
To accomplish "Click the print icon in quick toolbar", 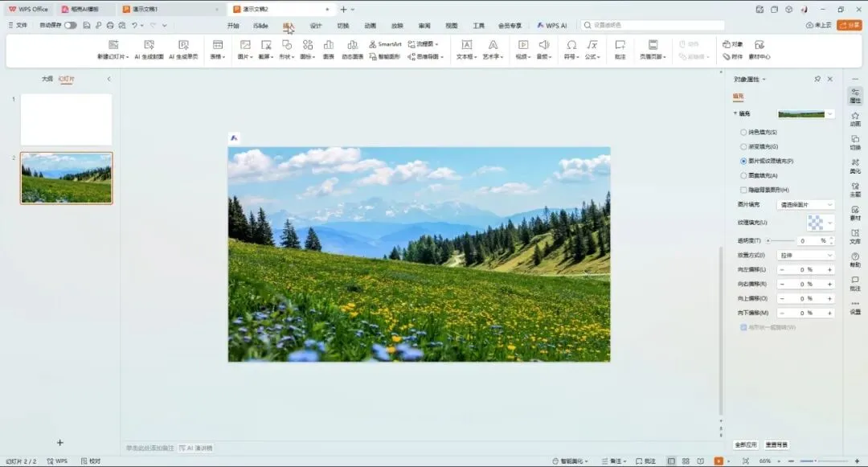I will [x=110, y=26].
